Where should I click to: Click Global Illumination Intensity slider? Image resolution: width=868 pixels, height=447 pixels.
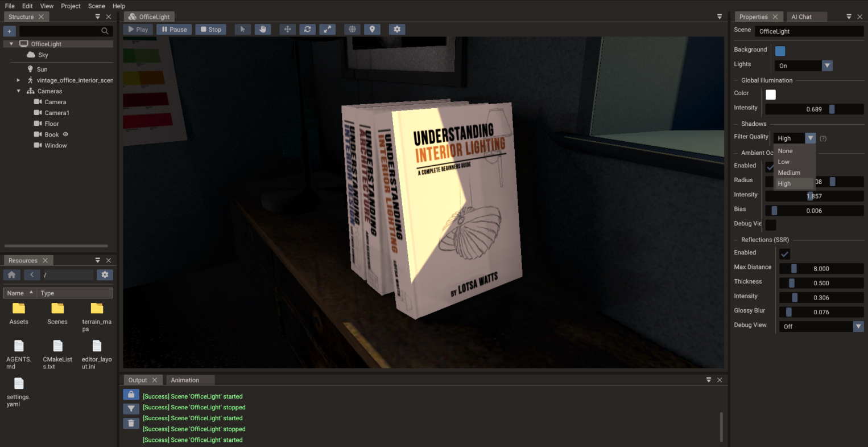(815, 109)
